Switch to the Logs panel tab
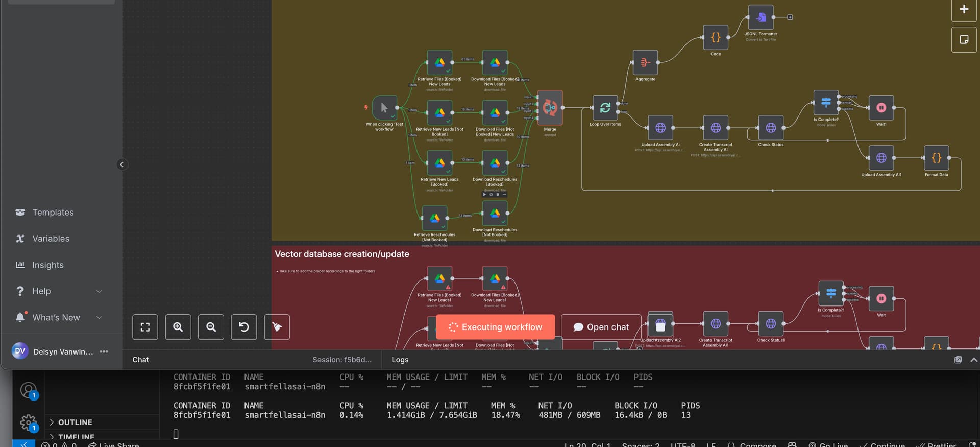 point(400,360)
